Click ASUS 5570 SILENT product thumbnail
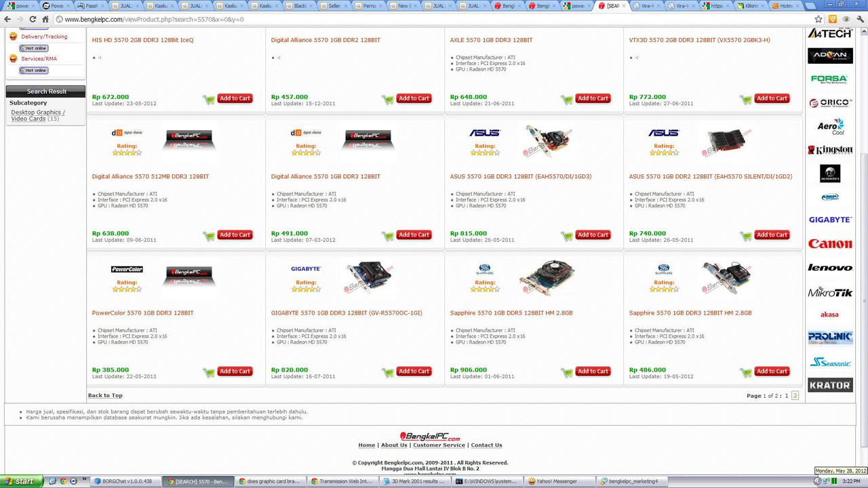This screenshot has height=488, width=868. [x=726, y=141]
